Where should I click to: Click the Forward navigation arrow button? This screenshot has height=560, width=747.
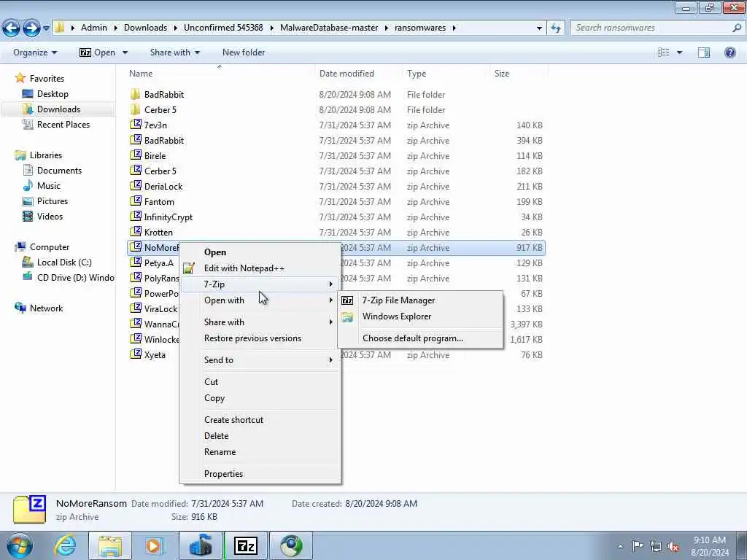pos(31,28)
